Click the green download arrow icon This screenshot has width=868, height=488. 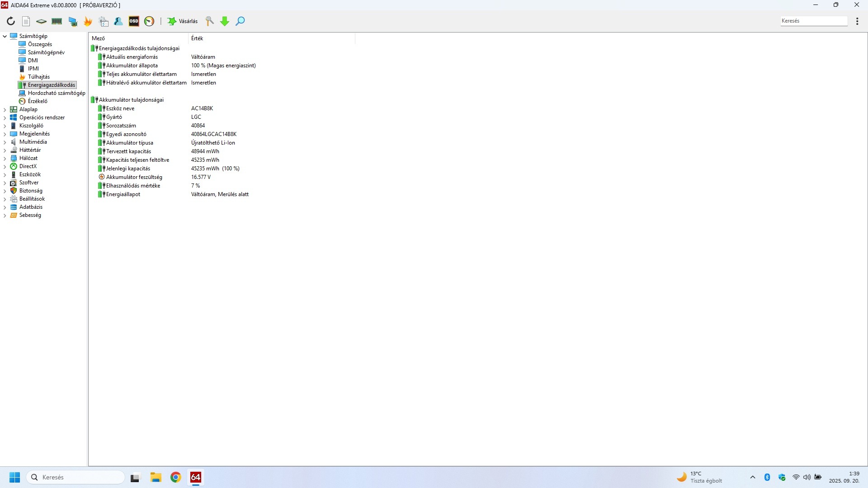pos(225,21)
